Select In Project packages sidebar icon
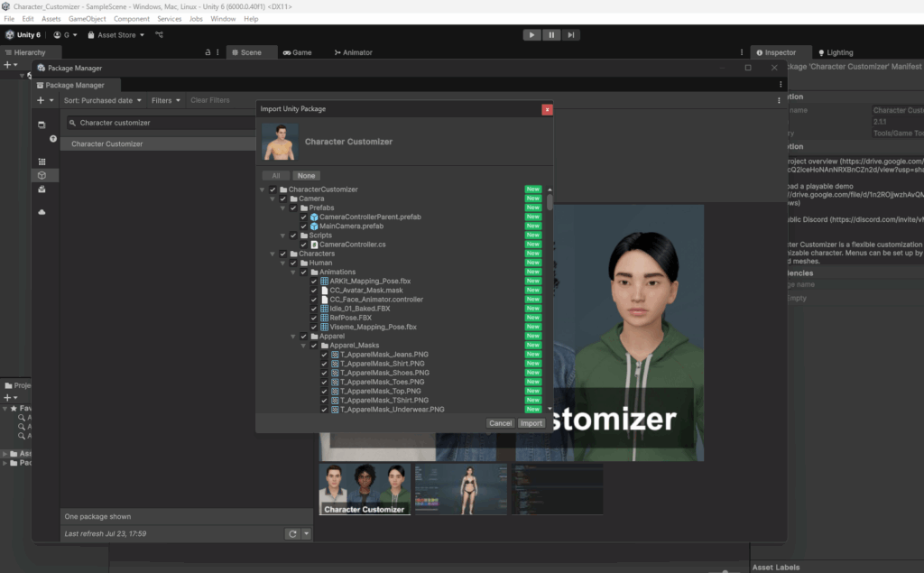The height and width of the screenshot is (573, 924). pyautogui.click(x=42, y=125)
